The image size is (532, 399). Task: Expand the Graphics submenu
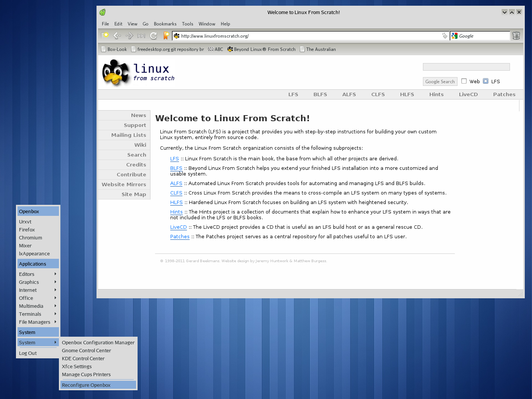pos(38,282)
